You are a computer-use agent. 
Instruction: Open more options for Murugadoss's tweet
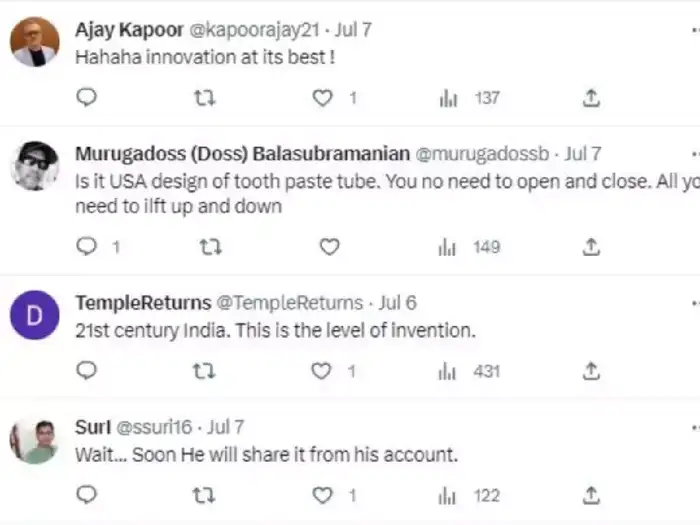tap(694, 155)
